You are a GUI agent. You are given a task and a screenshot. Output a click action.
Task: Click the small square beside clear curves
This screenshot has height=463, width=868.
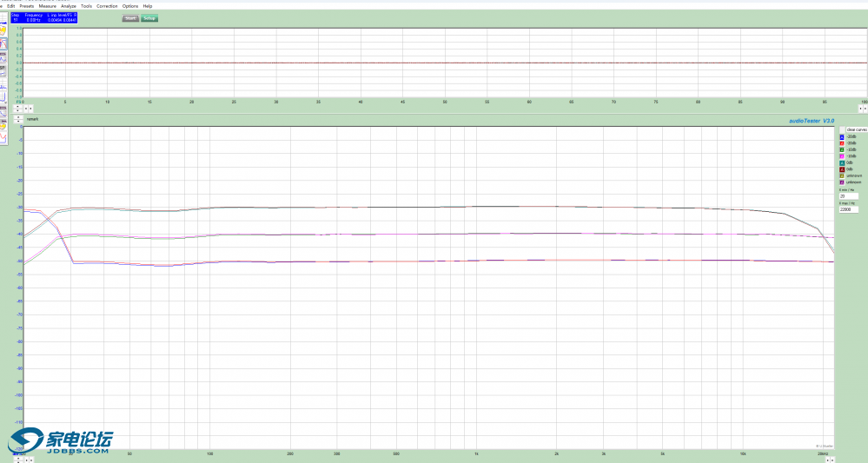pos(842,129)
